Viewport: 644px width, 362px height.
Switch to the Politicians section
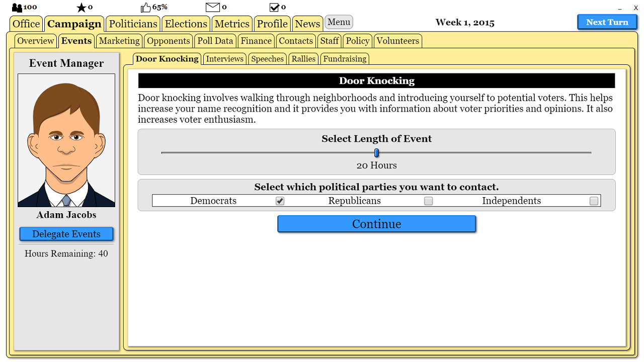tap(132, 23)
